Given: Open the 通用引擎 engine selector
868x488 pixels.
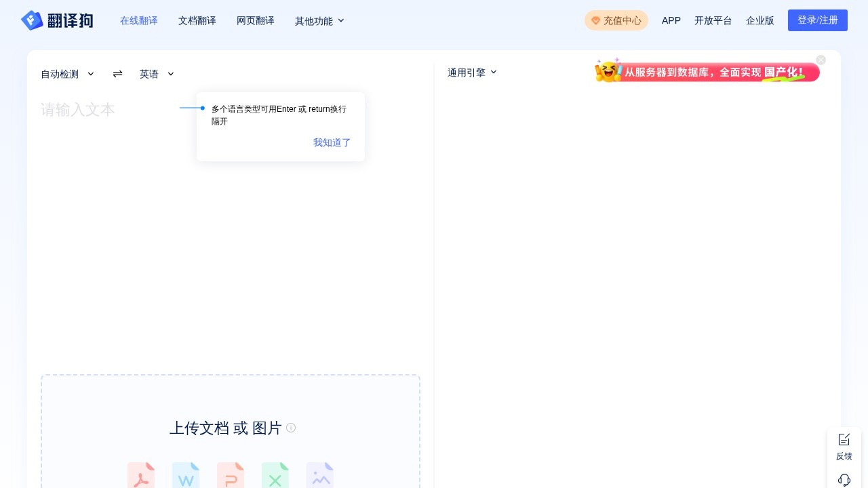Looking at the screenshot, I should click(x=472, y=73).
